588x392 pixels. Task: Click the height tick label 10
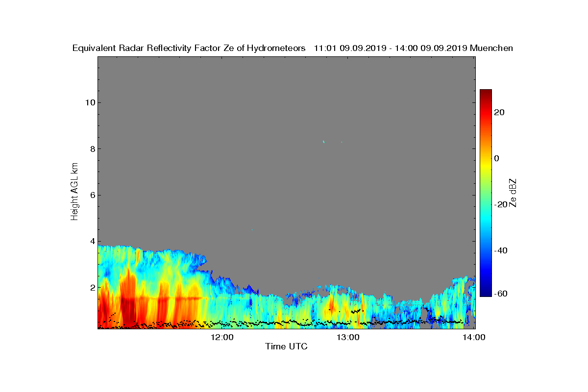coord(89,102)
